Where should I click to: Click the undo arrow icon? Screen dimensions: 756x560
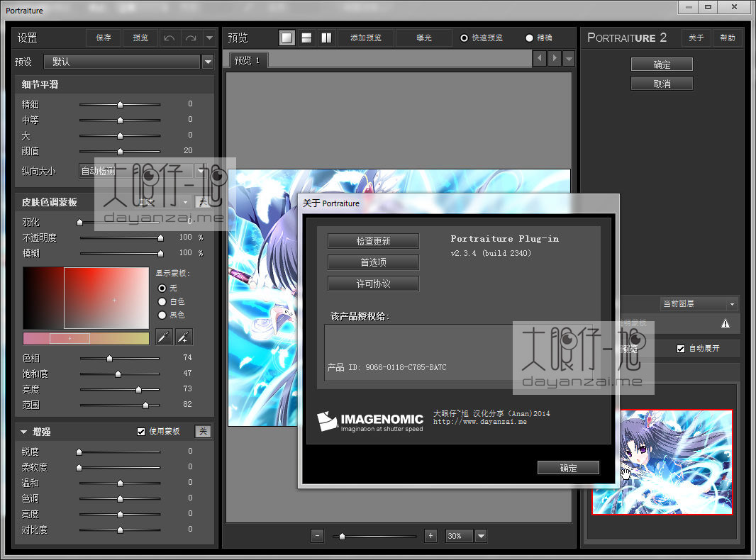pyautogui.click(x=169, y=38)
